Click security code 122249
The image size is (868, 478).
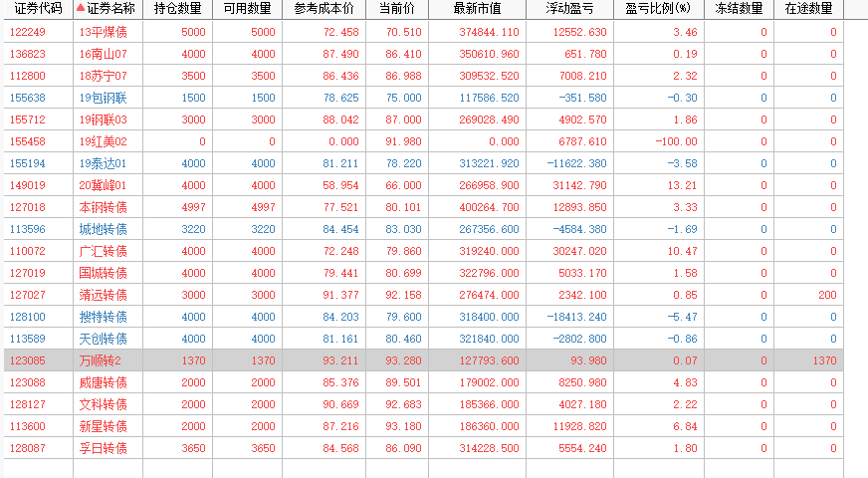[28, 32]
